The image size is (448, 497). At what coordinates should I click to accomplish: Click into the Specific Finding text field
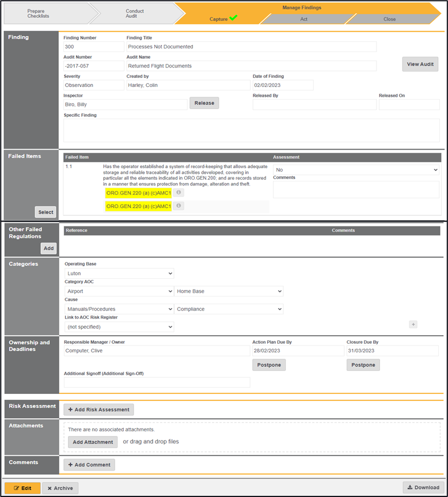click(251, 130)
